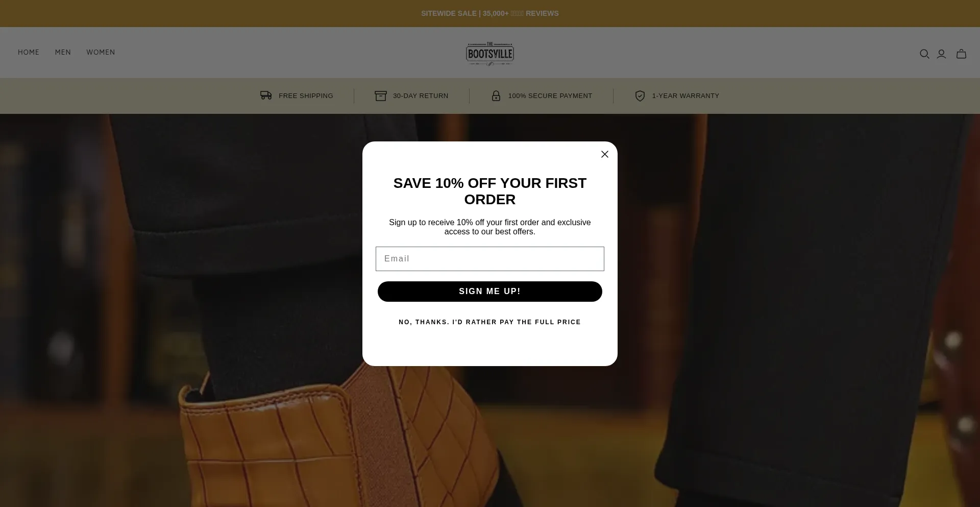Open the shopping bag cart icon
Viewport: 980px width, 507px height.
[961, 54]
